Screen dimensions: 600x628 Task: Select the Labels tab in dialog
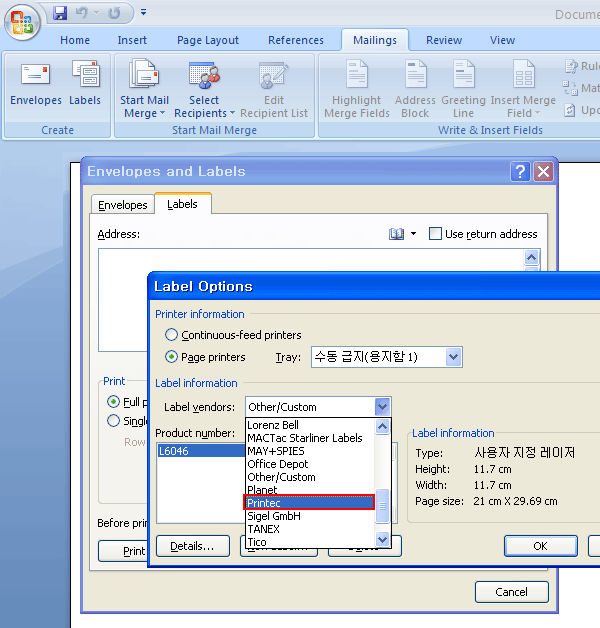pos(183,204)
